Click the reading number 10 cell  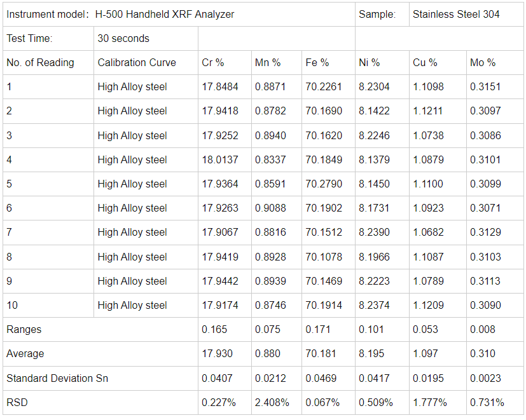13,305
